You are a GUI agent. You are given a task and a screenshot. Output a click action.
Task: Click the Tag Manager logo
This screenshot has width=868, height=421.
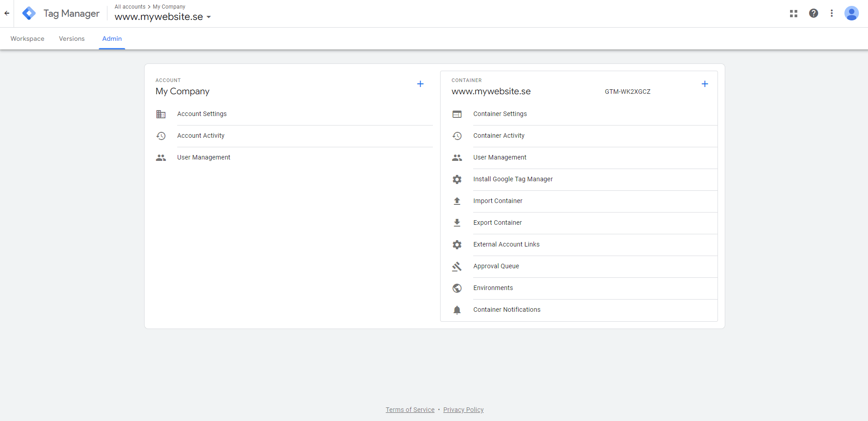(x=29, y=13)
